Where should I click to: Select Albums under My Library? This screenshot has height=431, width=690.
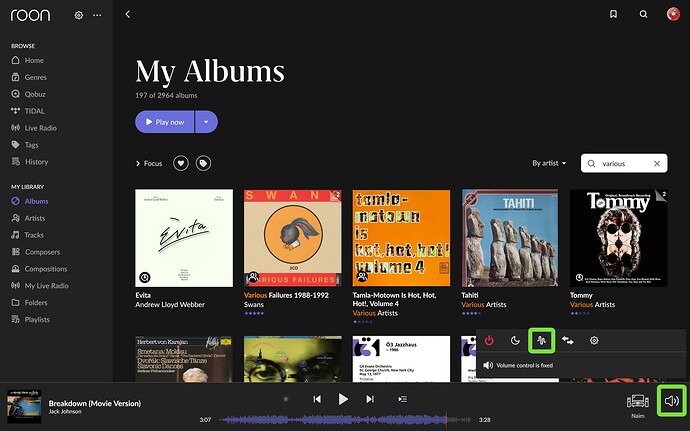[x=29, y=201]
